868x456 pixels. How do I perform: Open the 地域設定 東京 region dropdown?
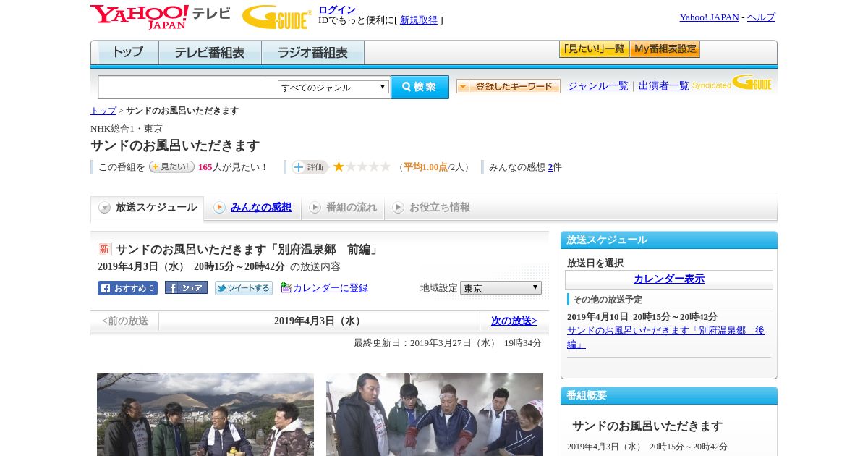[501, 287]
